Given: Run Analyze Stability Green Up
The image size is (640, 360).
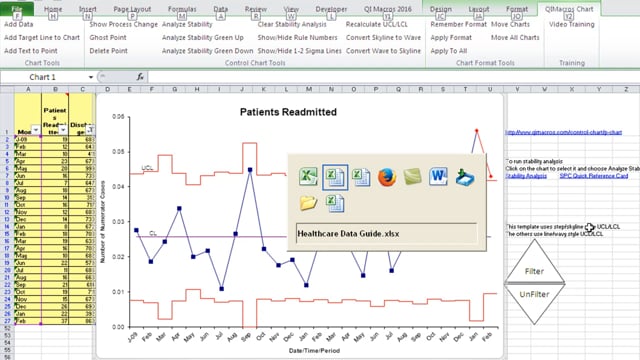Looking at the screenshot, I should click(202, 38).
